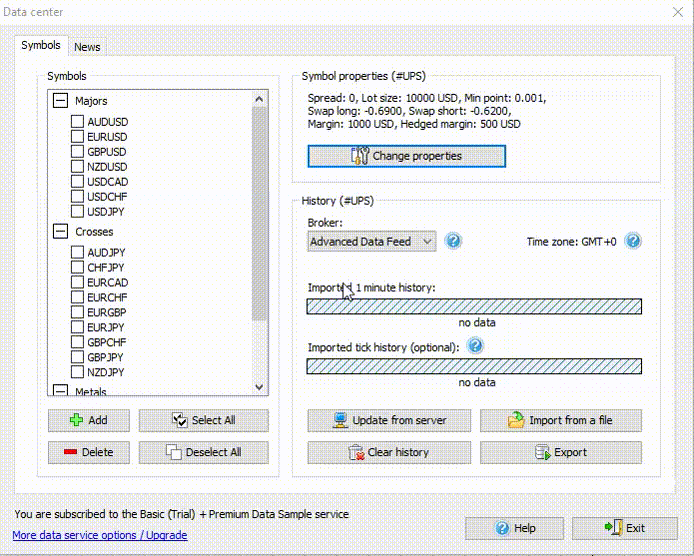Tick the EURCHF checkbox
694x556 pixels.
click(x=77, y=297)
